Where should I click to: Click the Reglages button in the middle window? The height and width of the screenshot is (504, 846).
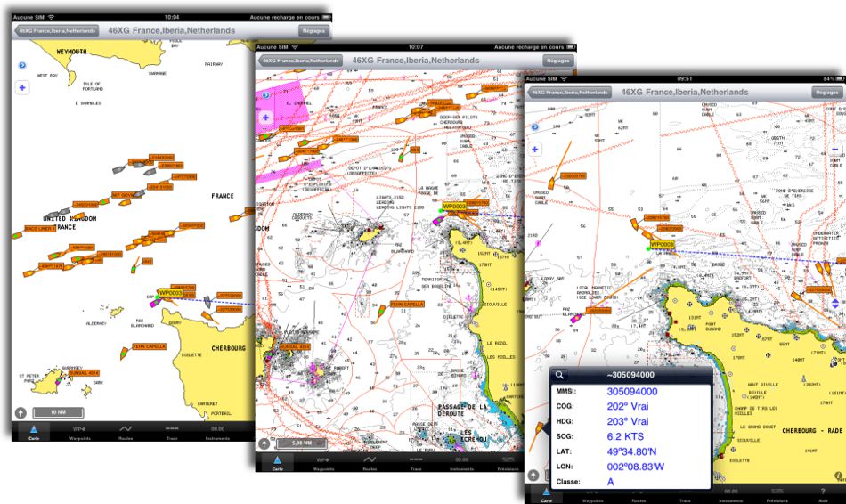[557, 61]
